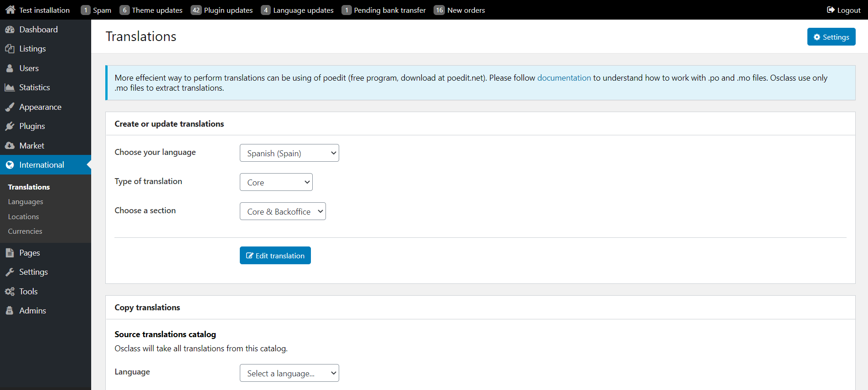868x390 pixels.
Task: Click the Spam count badge
Action: coord(86,10)
